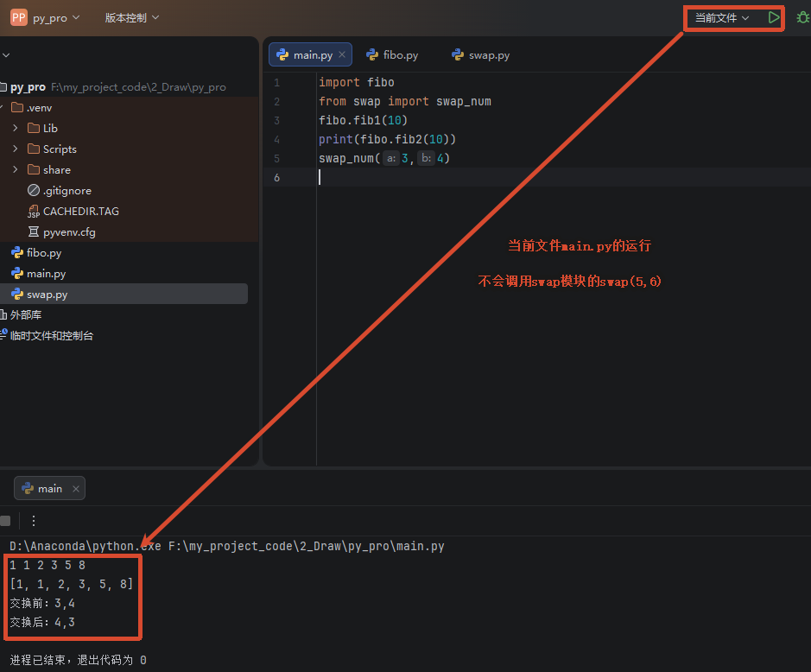Click console output '1 1 2 3 5 8'
The image size is (811, 672).
48,565
